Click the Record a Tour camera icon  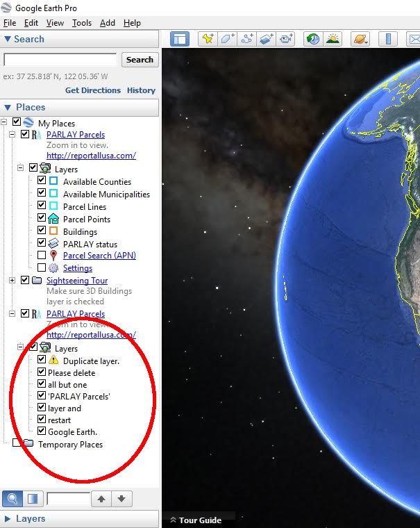pos(286,39)
